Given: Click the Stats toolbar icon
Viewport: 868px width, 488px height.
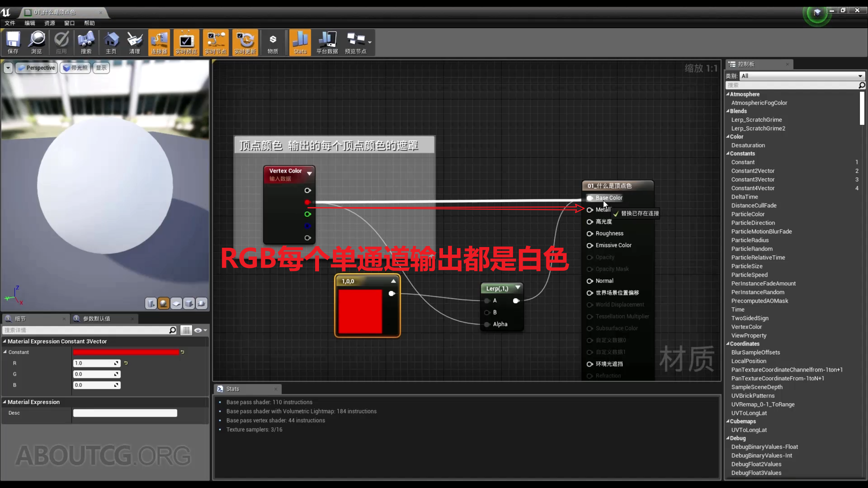Looking at the screenshot, I should 300,42.
